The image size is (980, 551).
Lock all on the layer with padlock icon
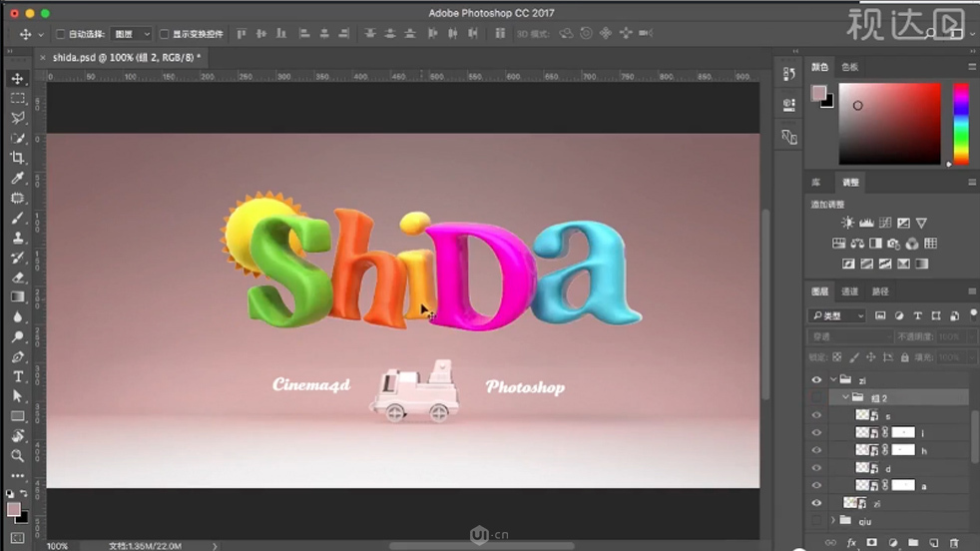pyautogui.click(x=904, y=357)
